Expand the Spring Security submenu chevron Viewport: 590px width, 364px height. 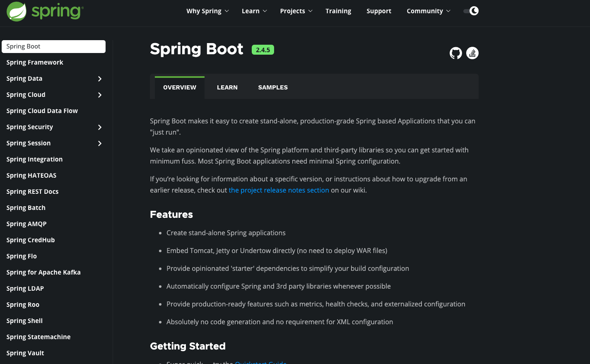[100, 127]
